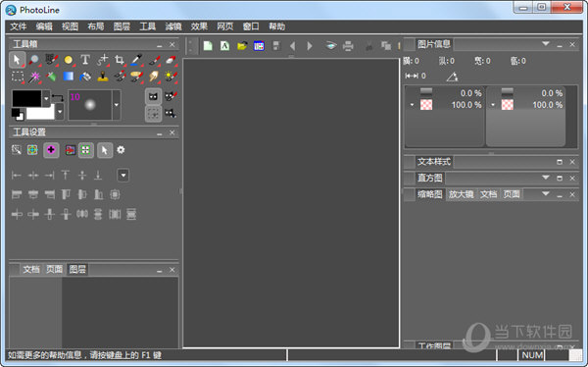The height and width of the screenshot is (367, 588).
Task: Open the alignment options dropdown in tool settings
Action: [x=123, y=175]
